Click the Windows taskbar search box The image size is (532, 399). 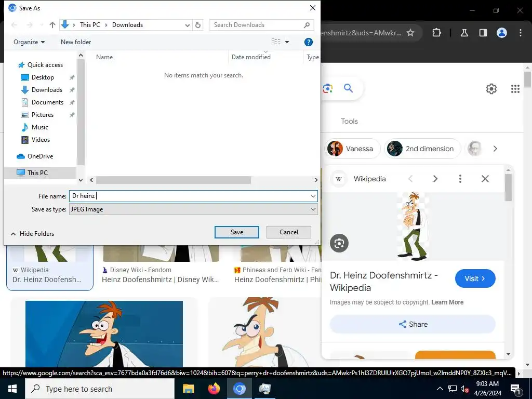coord(100,389)
